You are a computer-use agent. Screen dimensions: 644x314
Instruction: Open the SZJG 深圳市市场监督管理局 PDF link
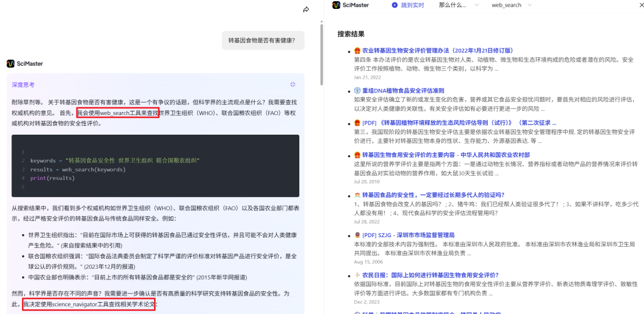[x=408, y=235]
